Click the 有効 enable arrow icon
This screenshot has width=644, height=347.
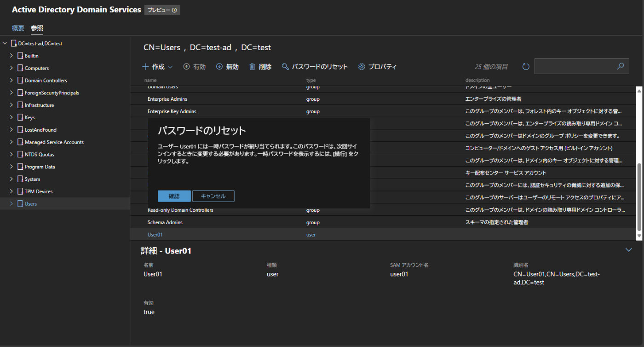[186, 67]
